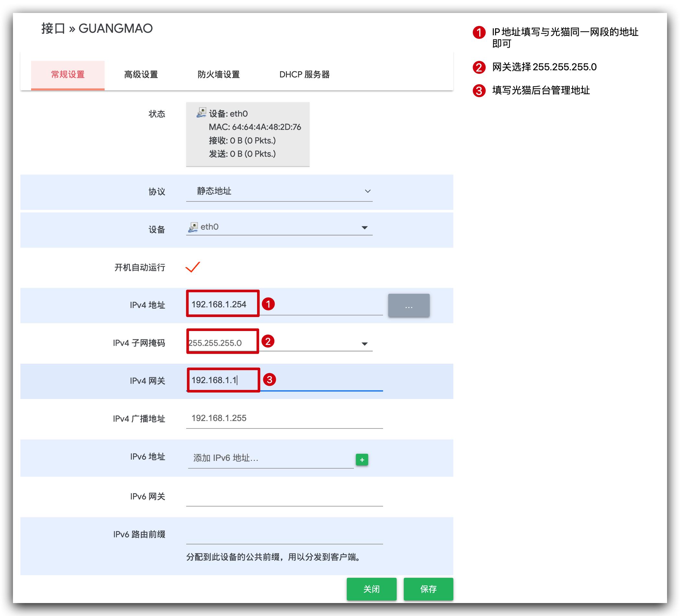The width and height of the screenshot is (680, 616).
Task: Click the IPv4 广播地址 input field
Action: click(x=284, y=418)
